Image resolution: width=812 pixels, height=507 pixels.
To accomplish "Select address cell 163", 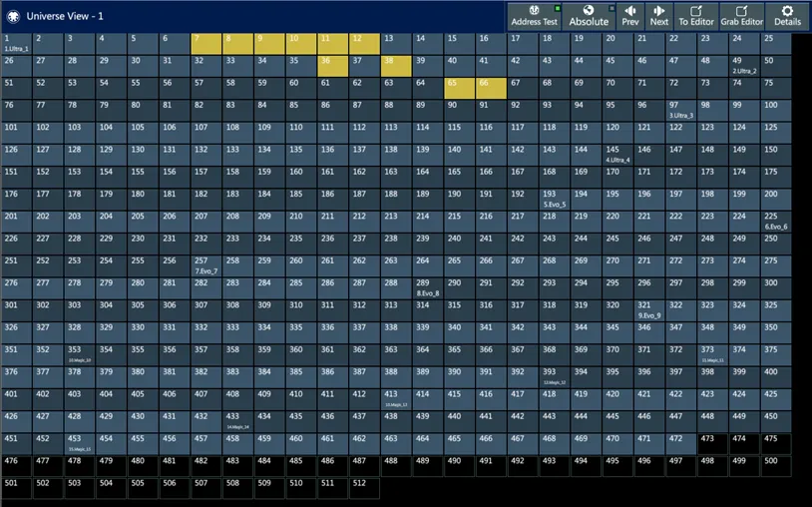I will (396, 178).
